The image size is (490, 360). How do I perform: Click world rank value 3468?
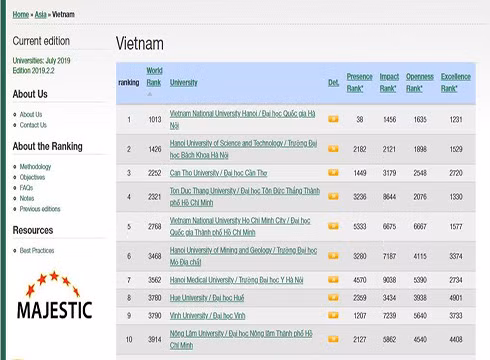[x=155, y=256]
